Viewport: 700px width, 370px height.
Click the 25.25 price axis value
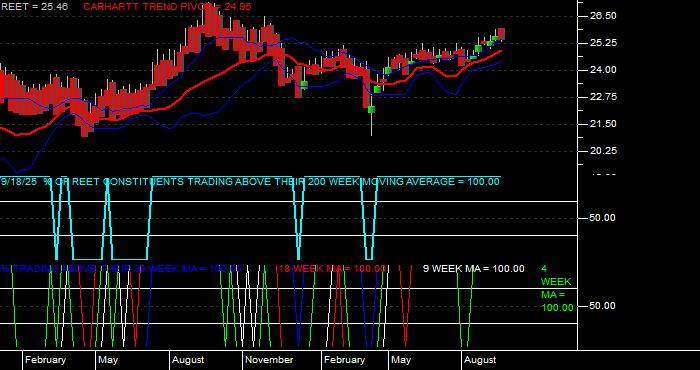(x=603, y=43)
